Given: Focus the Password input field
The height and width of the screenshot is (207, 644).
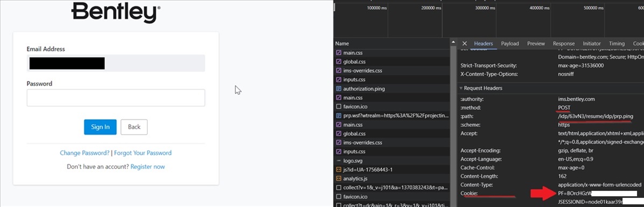Looking at the screenshot, I should (116, 98).
